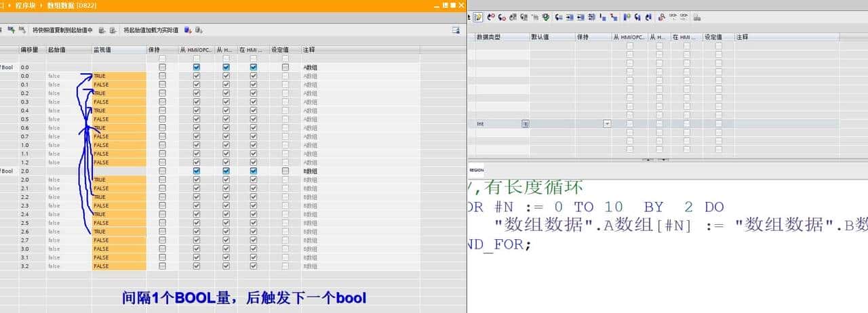Click the 监视值 column header
The image size is (868, 313).
point(102,50)
